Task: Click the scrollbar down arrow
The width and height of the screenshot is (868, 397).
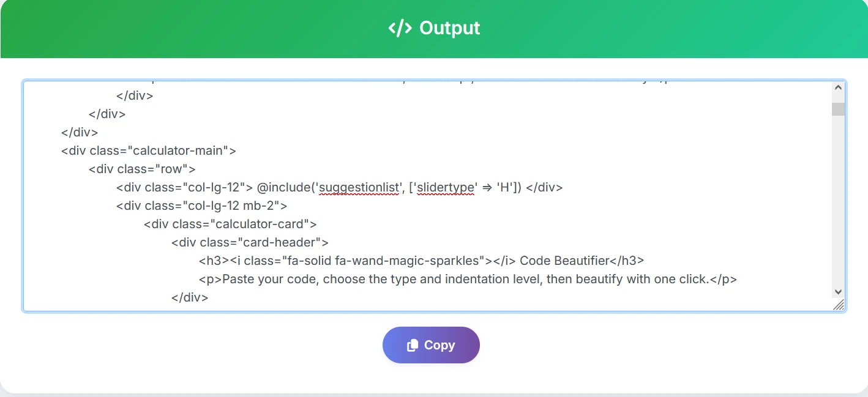Action: coord(838,291)
